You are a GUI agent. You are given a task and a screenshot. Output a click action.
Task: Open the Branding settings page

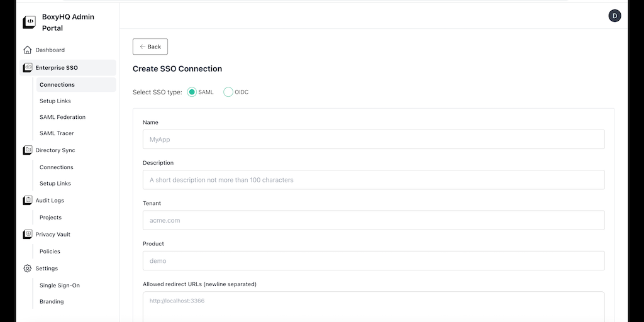click(52, 301)
